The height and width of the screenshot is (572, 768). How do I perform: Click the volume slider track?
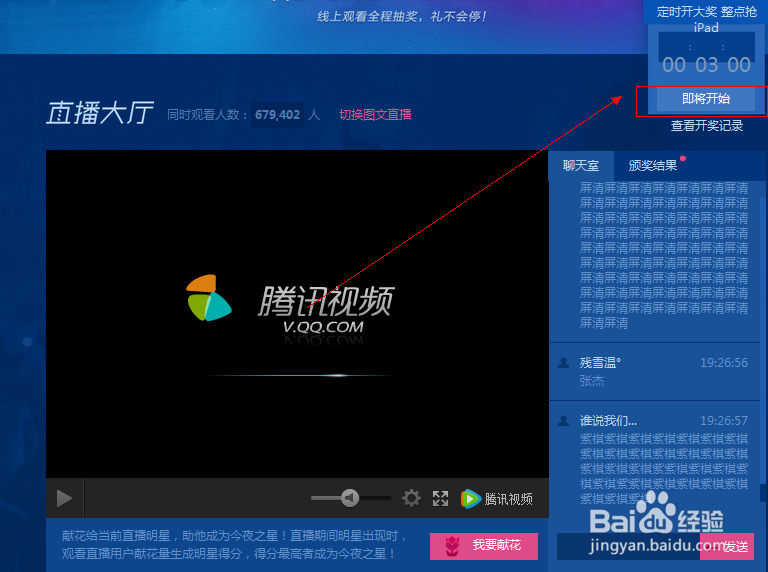(x=351, y=498)
